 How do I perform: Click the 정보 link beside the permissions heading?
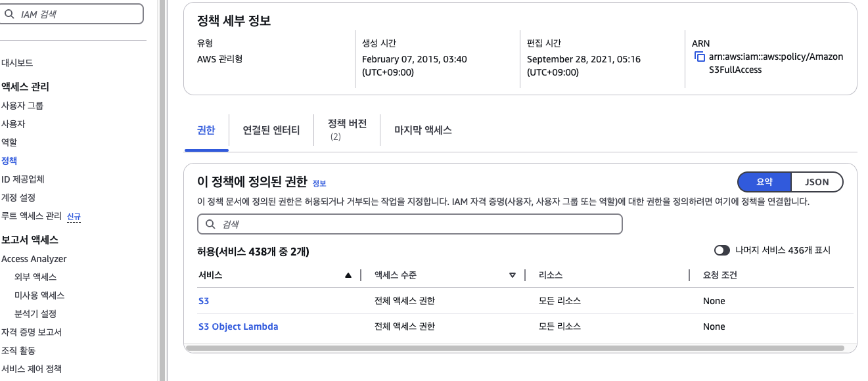coord(319,183)
